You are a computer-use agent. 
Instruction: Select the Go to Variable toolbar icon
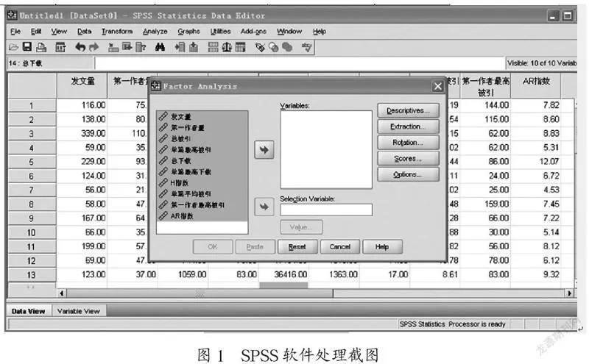[127, 47]
